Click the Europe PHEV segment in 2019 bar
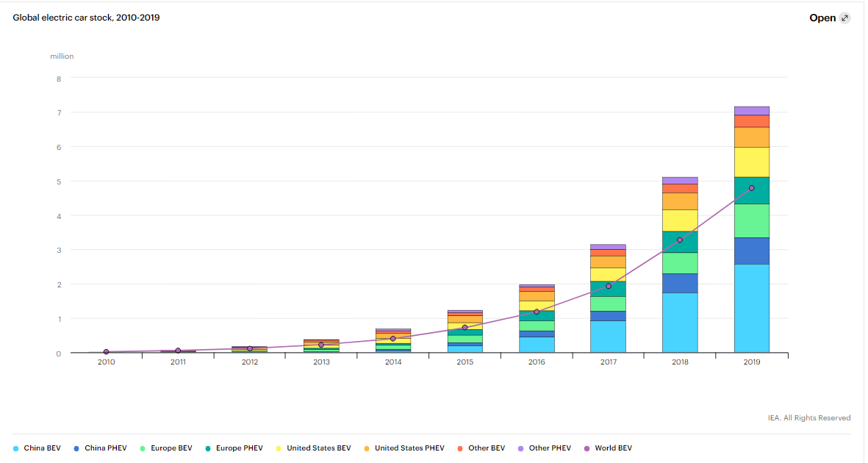 coord(752,190)
